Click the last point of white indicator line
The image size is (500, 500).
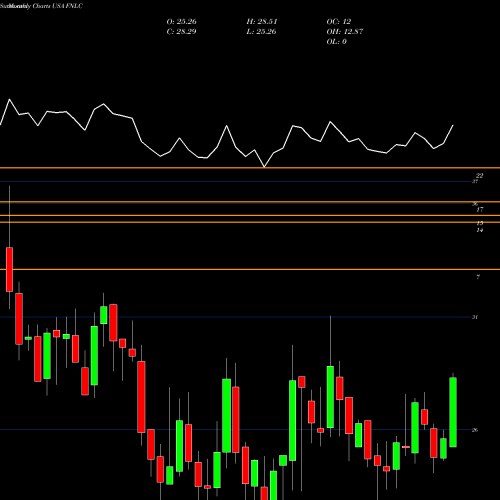coord(453,125)
